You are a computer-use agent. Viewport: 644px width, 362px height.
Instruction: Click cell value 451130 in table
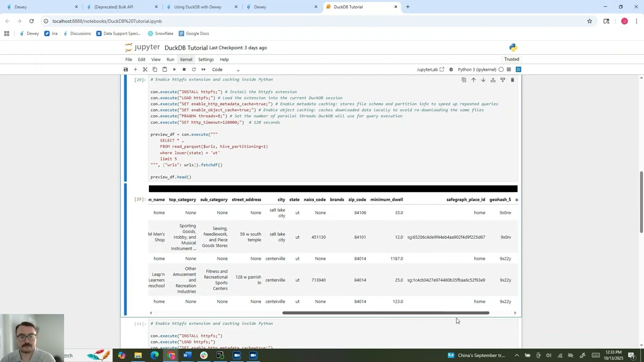(x=318, y=237)
